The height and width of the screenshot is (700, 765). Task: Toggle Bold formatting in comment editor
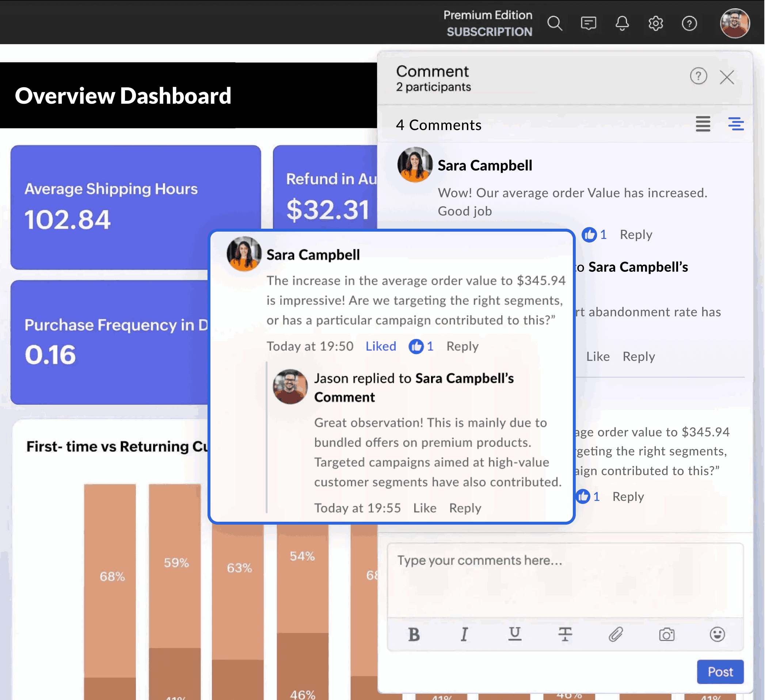coord(414,634)
